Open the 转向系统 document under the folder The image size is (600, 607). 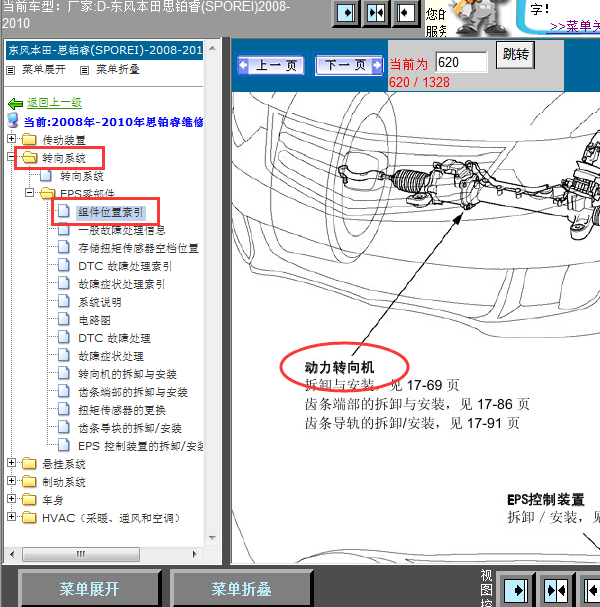82,176
